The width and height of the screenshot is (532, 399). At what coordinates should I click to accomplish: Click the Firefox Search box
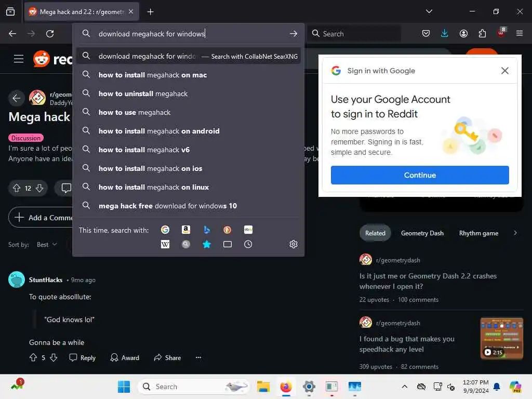coord(354,34)
